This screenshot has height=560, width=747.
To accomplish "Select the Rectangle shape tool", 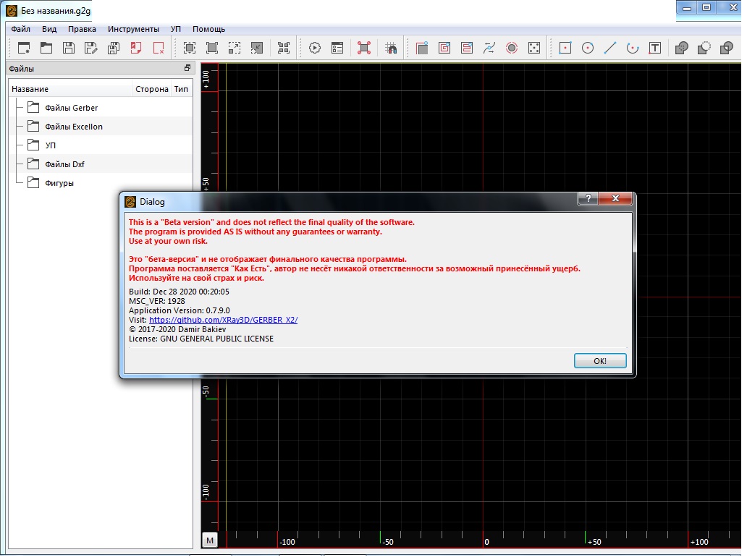I will click(x=565, y=48).
